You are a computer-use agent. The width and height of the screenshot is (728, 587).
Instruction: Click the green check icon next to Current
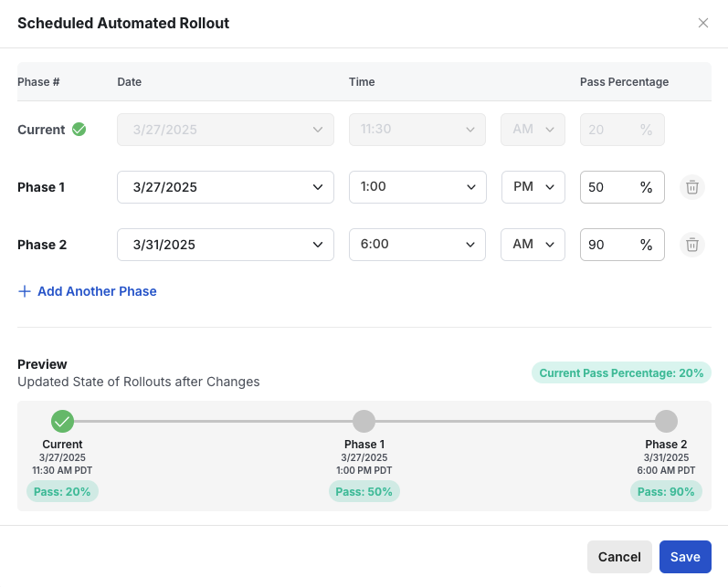coord(79,130)
